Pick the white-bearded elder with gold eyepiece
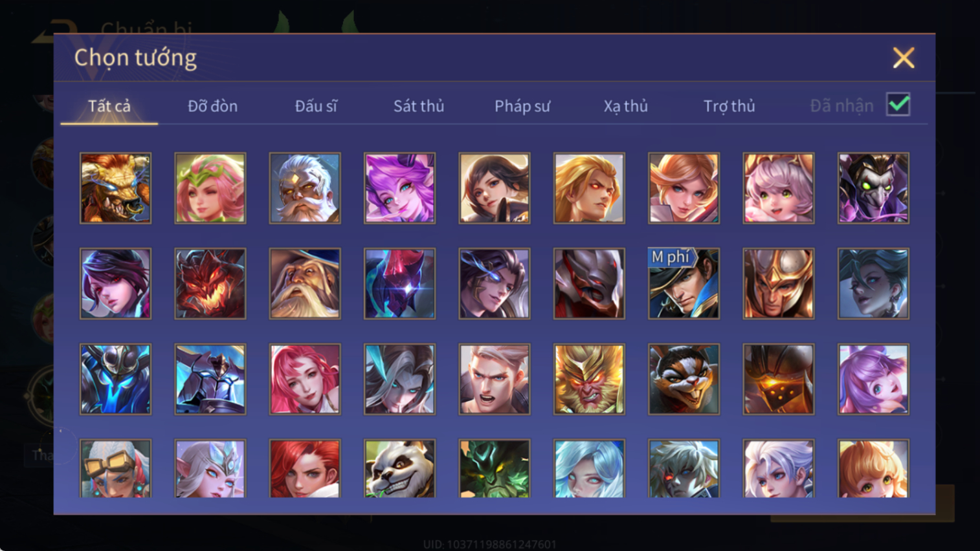This screenshot has width=980, height=551. (305, 188)
